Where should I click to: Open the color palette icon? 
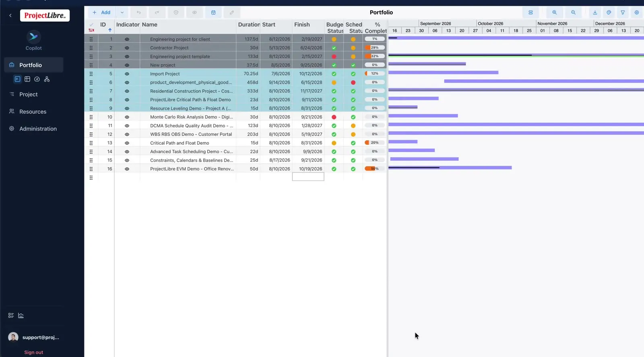click(609, 12)
